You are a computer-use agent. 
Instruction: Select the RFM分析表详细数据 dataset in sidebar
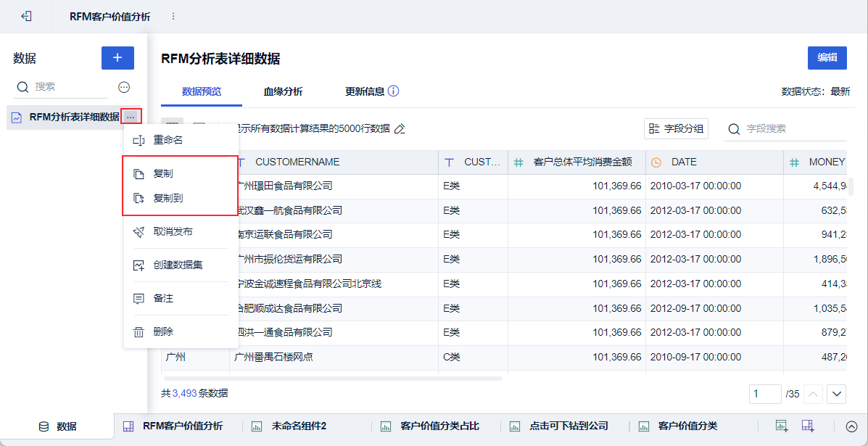click(x=74, y=117)
